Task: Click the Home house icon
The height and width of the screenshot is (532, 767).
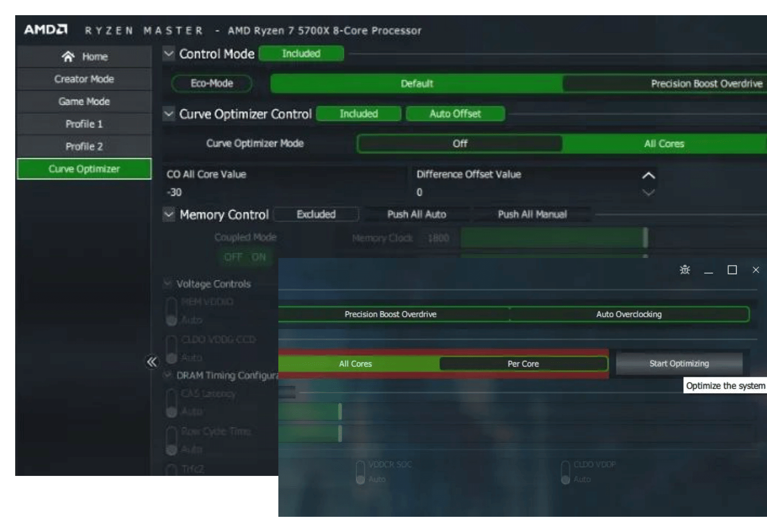Action: pyautogui.click(x=68, y=57)
